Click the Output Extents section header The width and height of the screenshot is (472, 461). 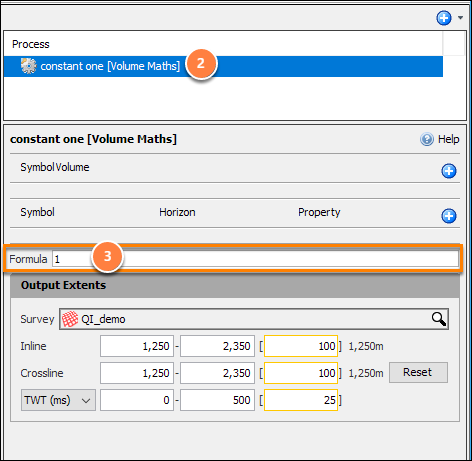coord(235,285)
